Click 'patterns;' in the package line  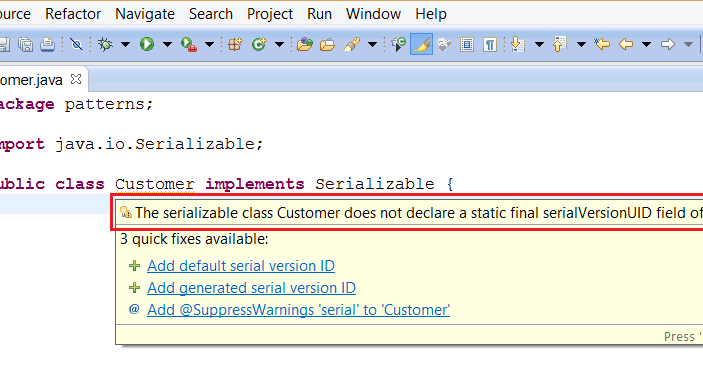109,104
